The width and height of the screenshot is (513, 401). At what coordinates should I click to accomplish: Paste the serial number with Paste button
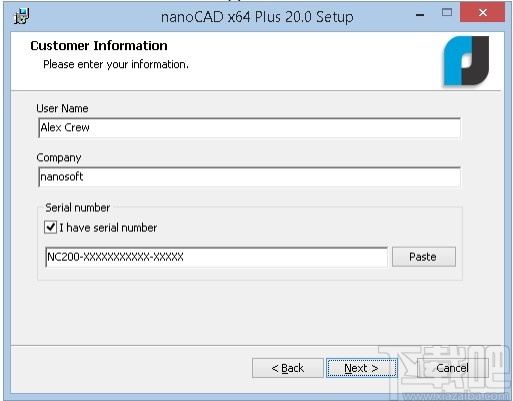coord(424,257)
